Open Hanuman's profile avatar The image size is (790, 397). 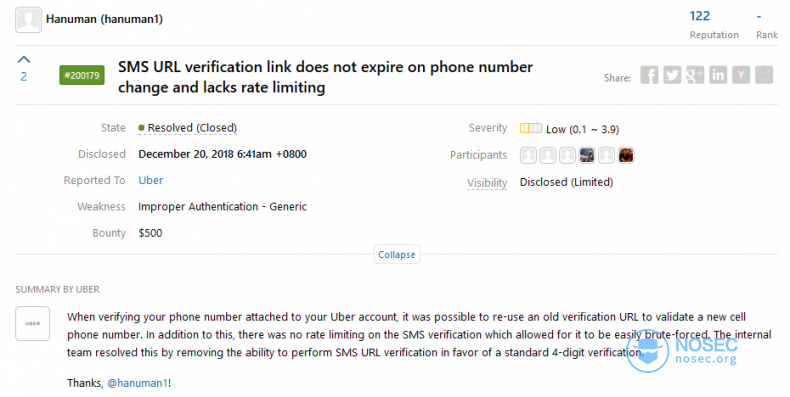[x=28, y=20]
